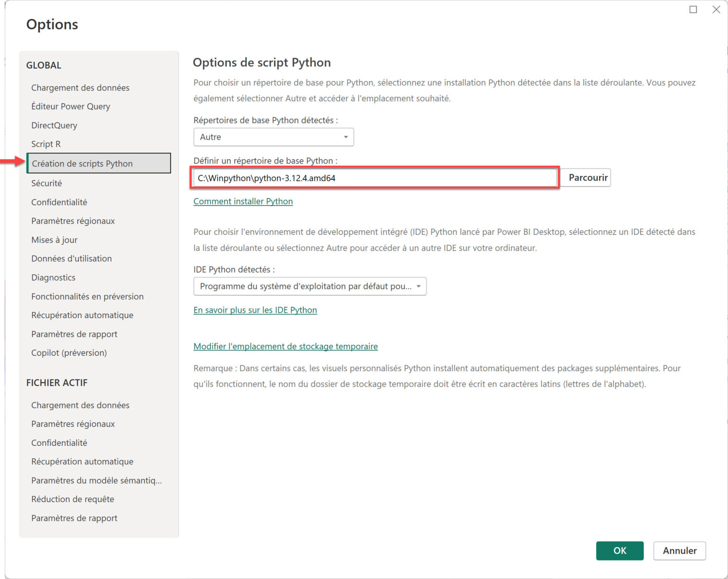Click 'Modifier l'emplacement de stockage temporaire'
Image resolution: width=728 pixels, height=579 pixels.
[x=285, y=346]
